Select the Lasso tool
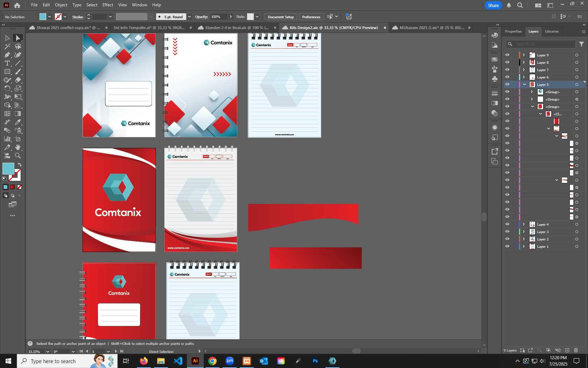Viewport: 588px width, 368px height. [18, 46]
